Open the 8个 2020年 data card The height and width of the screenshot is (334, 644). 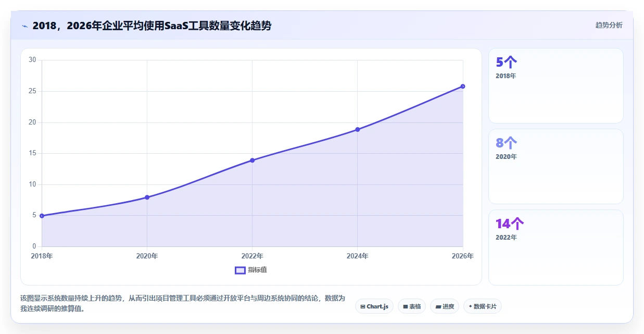[x=555, y=167]
